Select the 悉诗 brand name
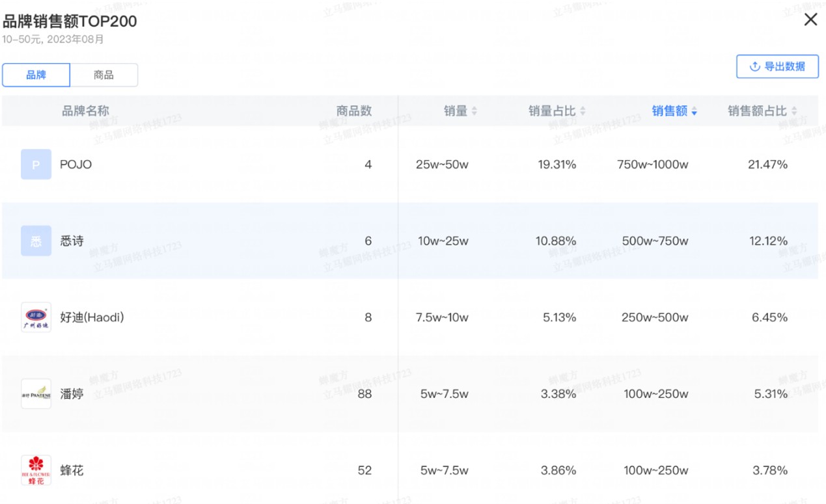Image resolution: width=826 pixels, height=504 pixels. point(72,241)
